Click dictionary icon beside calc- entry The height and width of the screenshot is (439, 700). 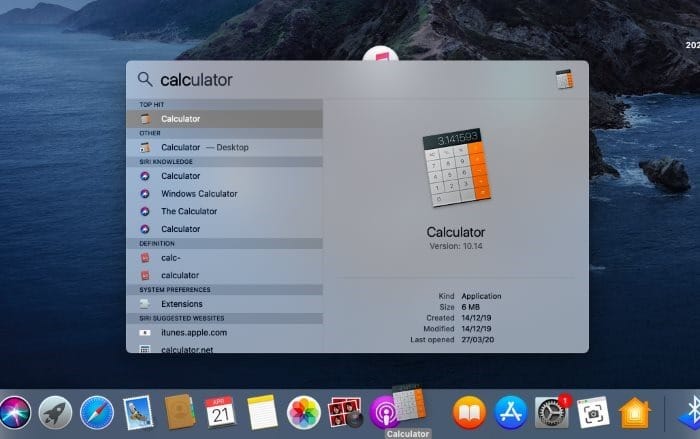(x=145, y=258)
